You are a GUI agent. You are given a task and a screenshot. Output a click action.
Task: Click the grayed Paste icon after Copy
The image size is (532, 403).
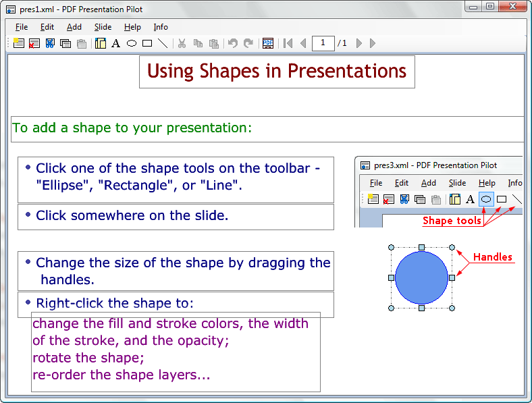click(x=214, y=43)
